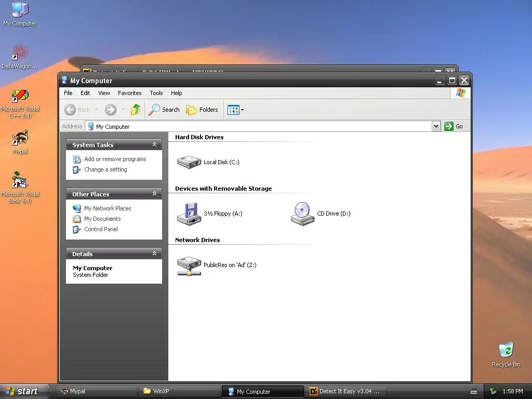532x399 pixels.
Task: Select the CD Drive (D:) icon
Action: (302, 214)
